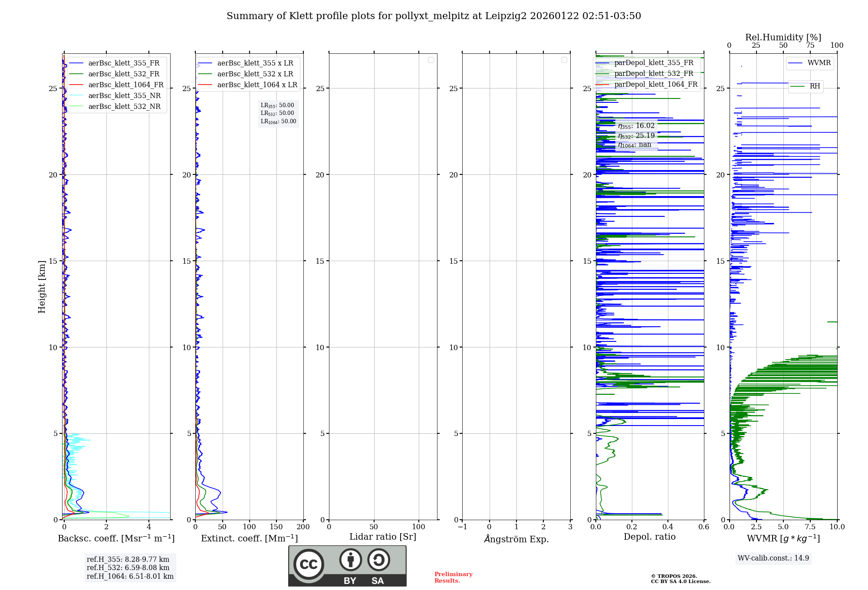Click the parDepol_klett_532_FR legend entry
Viewport: 868px width, 590px height.
(x=654, y=73)
